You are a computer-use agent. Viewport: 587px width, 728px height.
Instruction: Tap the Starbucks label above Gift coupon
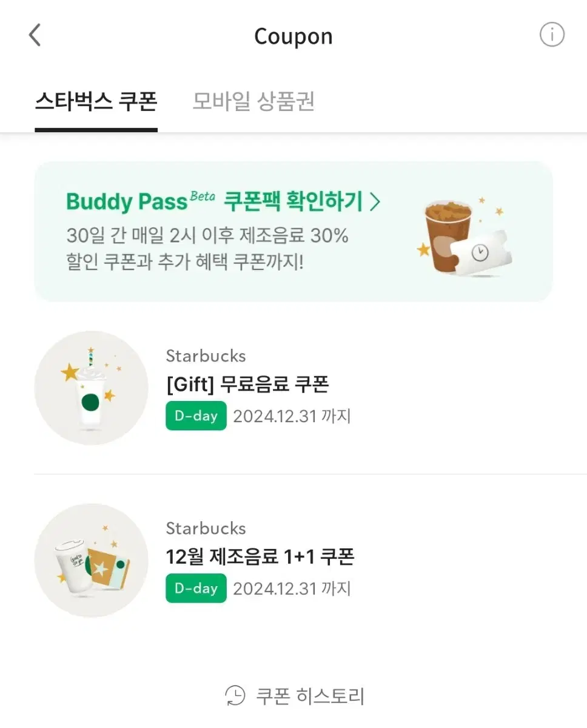(206, 356)
